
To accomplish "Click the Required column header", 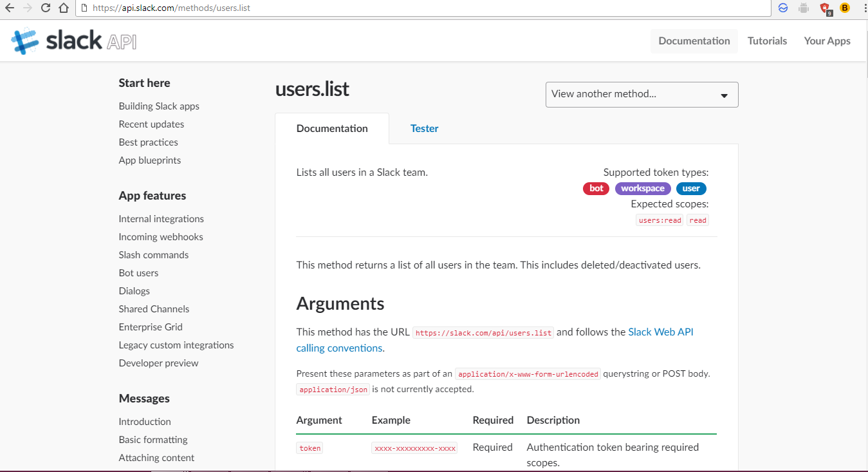I will [x=493, y=420].
